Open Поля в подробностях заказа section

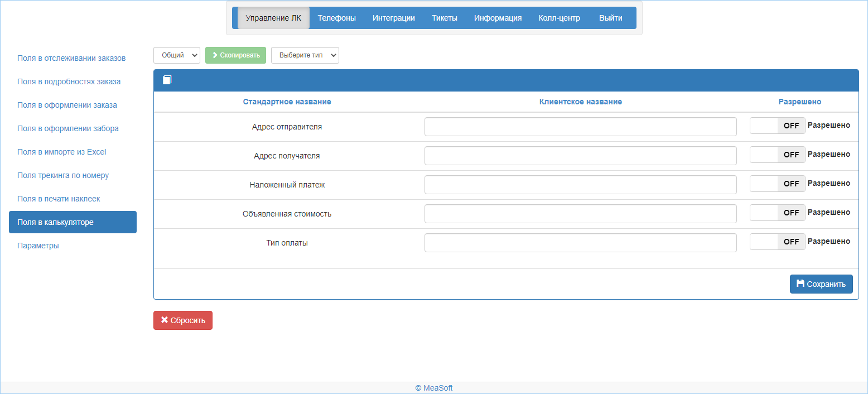click(x=73, y=81)
